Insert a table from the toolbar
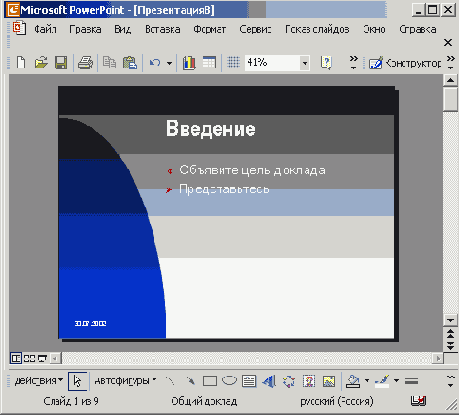459x415 pixels. click(x=209, y=62)
